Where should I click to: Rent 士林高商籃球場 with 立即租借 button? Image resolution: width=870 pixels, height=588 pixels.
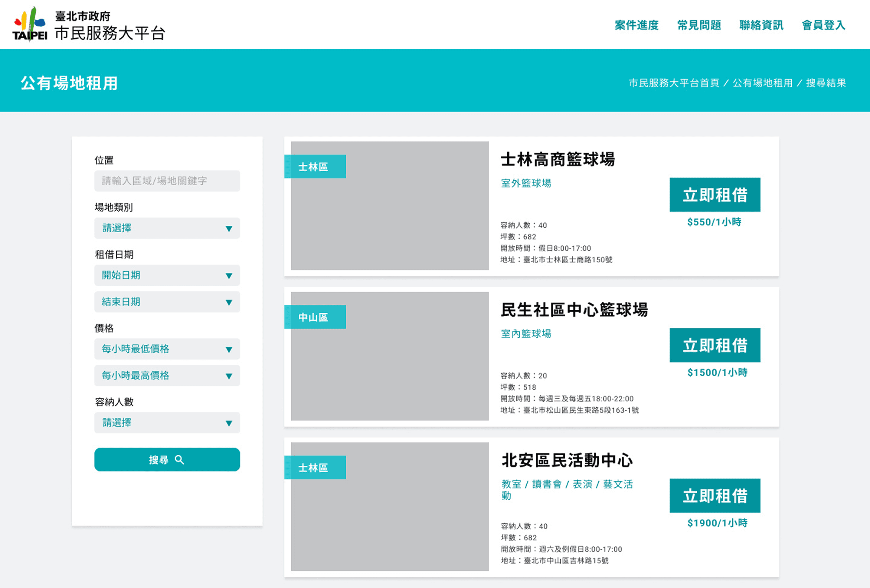point(715,195)
